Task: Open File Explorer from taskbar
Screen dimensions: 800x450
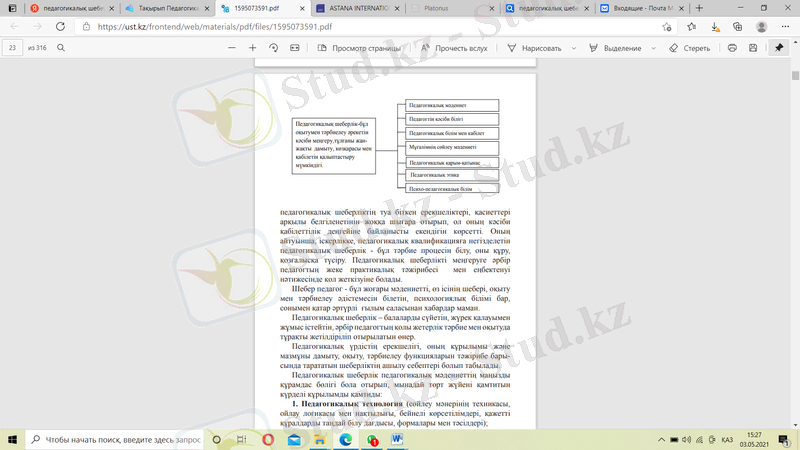Action: coord(320,439)
